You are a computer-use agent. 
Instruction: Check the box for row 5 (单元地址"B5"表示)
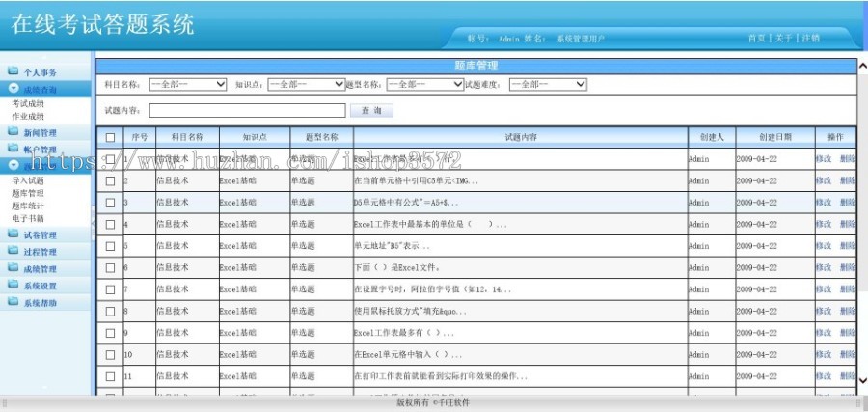tap(110, 246)
